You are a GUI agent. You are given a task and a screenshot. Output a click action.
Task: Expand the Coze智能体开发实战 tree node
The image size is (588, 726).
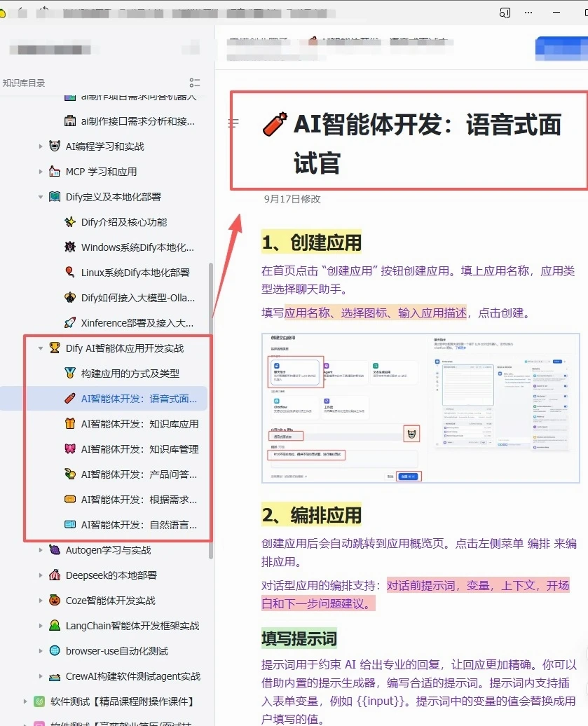click(41, 600)
